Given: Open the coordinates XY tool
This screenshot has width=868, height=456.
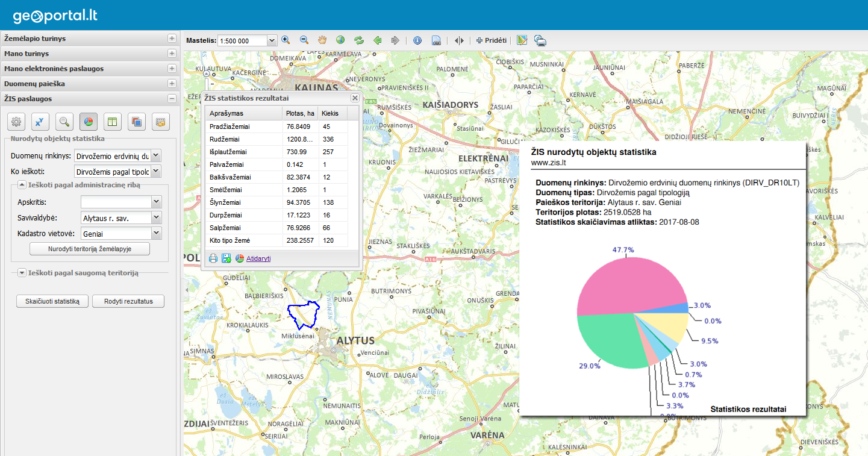Looking at the screenshot, I should pos(40,122).
